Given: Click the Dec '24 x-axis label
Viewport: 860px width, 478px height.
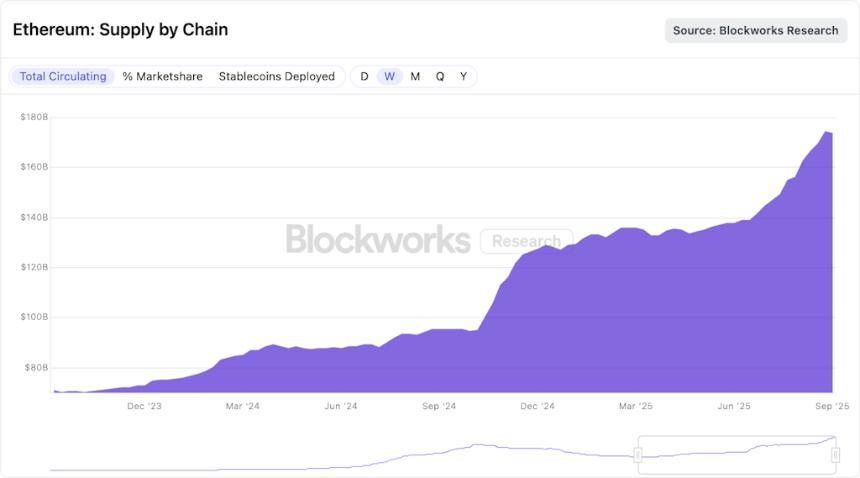Looking at the screenshot, I should [x=537, y=407].
